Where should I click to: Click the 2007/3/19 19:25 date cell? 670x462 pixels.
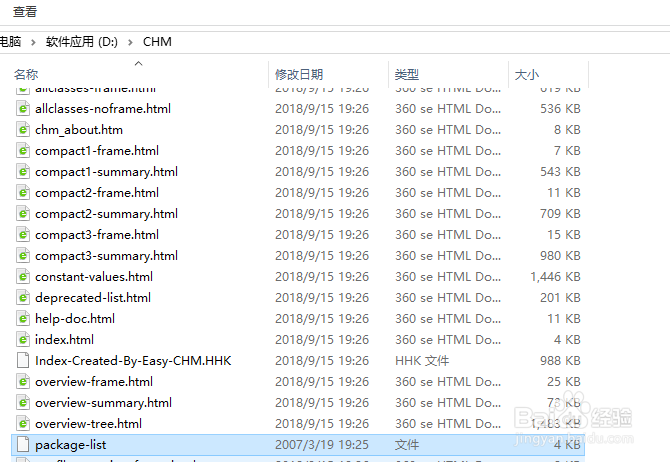(322, 444)
